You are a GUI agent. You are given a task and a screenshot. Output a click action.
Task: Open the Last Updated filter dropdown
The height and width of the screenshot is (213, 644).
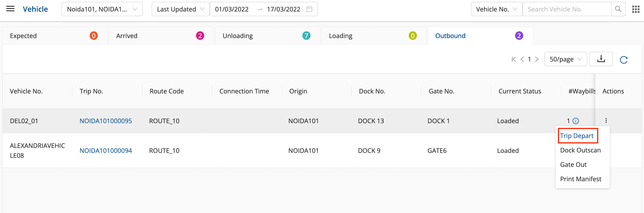[180, 9]
